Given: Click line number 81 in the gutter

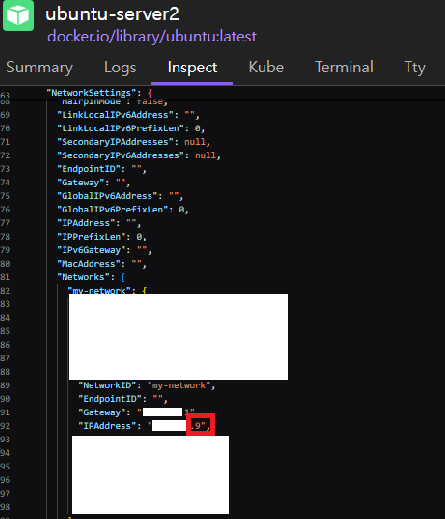Looking at the screenshot, I should point(5,277).
